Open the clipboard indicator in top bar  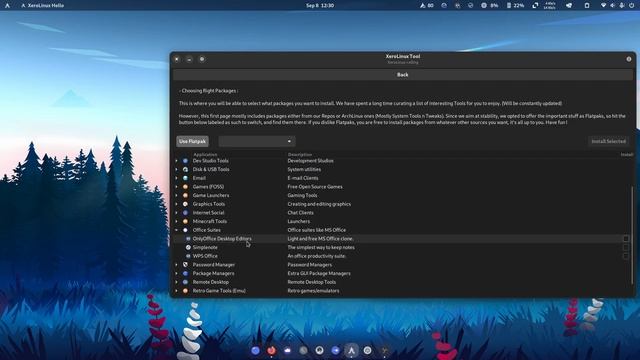[587, 5]
